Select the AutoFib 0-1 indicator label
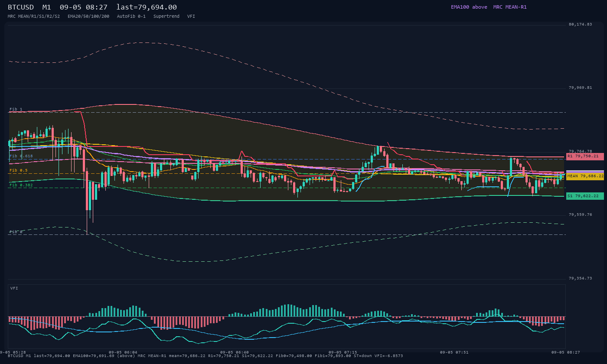Image resolution: width=607 pixels, height=364 pixels. click(x=131, y=16)
